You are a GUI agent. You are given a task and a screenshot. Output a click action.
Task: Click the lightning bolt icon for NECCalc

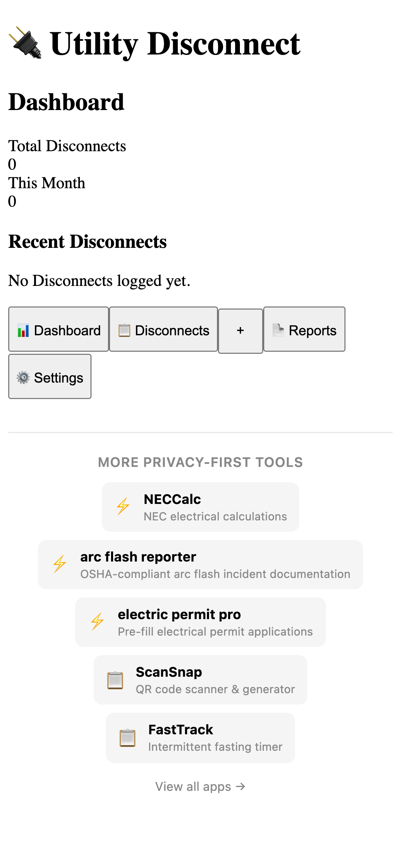(x=123, y=507)
